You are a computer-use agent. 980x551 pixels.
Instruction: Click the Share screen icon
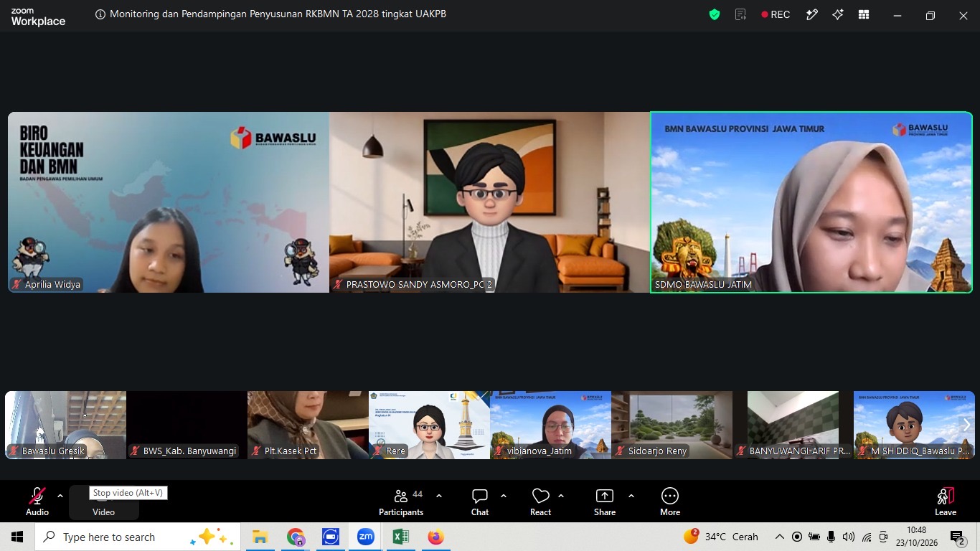pos(605,502)
